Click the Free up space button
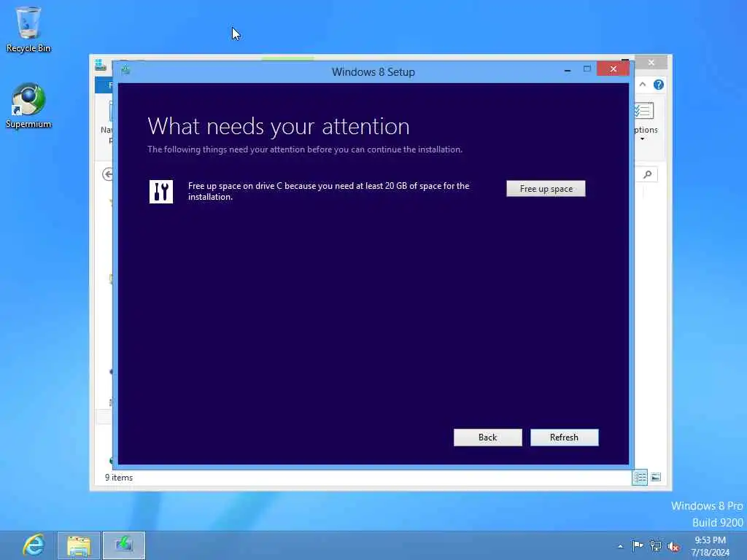Image resolution: width=747 pixels, height=560 pixels. point(546,189)
